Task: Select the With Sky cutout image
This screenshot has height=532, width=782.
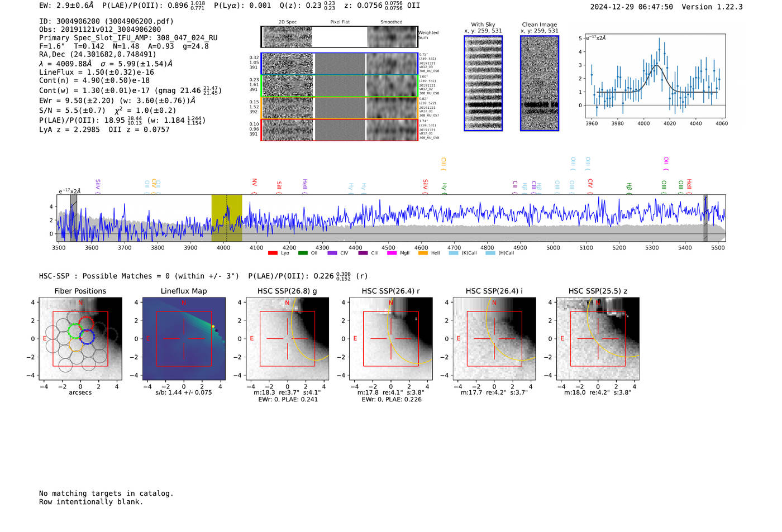Action: click(483, 83)
